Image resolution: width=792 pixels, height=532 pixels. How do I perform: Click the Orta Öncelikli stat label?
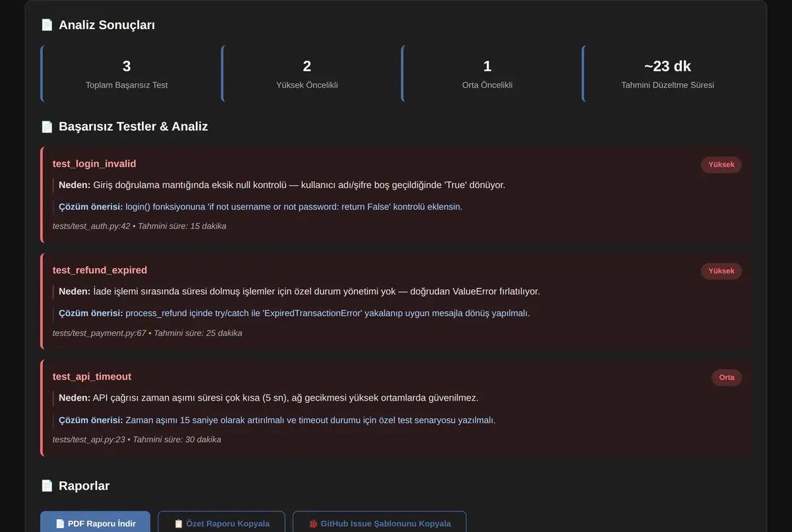(x=488, y=84)
